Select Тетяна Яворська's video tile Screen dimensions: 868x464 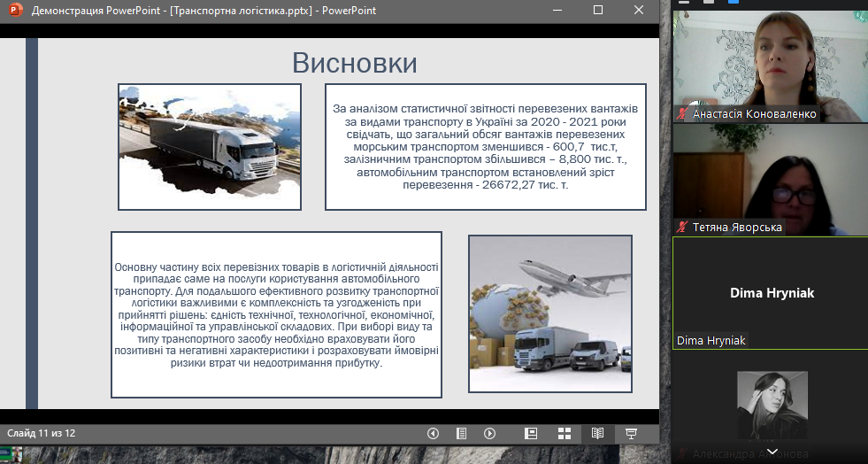(x=770, y=177)
